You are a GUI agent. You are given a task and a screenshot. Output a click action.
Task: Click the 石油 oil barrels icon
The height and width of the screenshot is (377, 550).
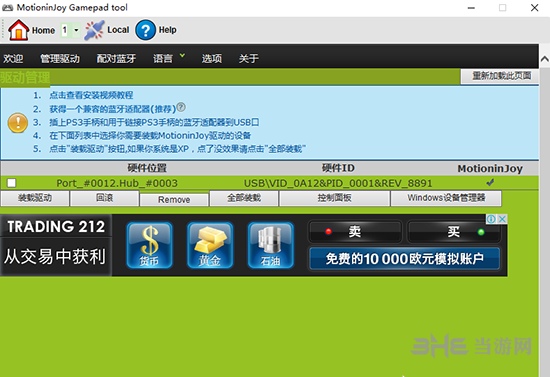[270, 245]
